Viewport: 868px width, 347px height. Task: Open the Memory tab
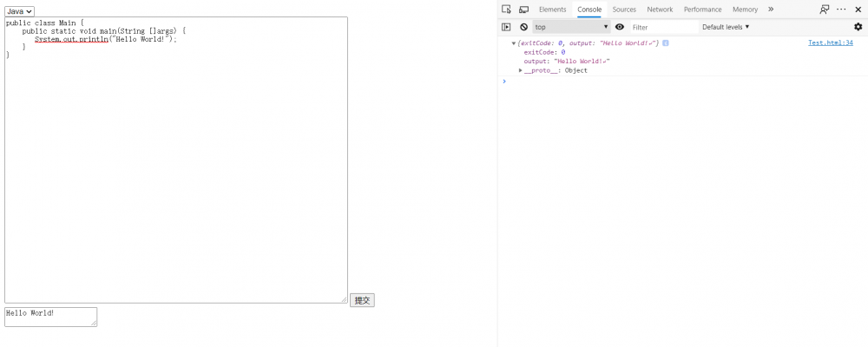tap(745, 10)
